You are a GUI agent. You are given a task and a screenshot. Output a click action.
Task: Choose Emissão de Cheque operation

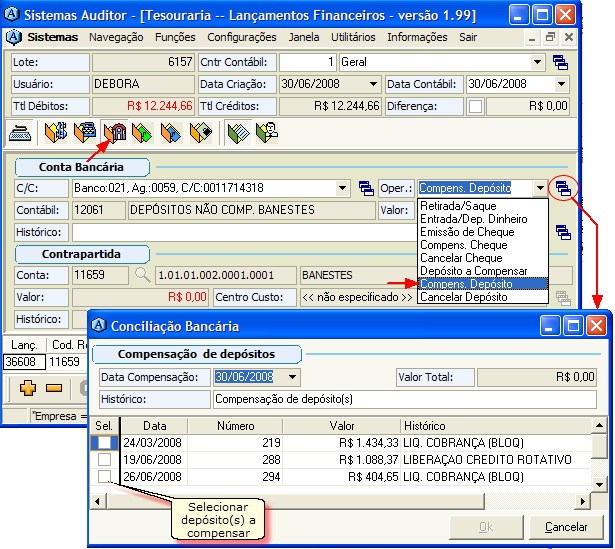click(x=482, y=232)
